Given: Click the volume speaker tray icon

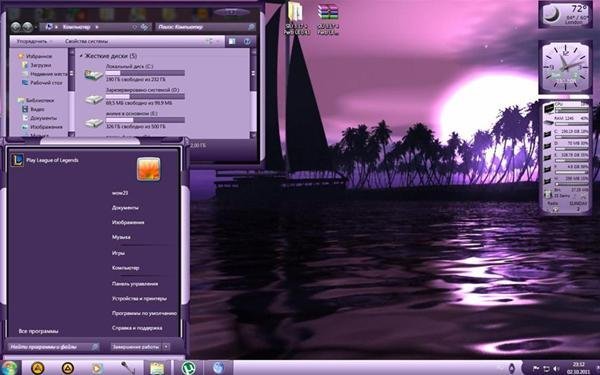Looking at the screenshot, I should [x=557, y=368].
